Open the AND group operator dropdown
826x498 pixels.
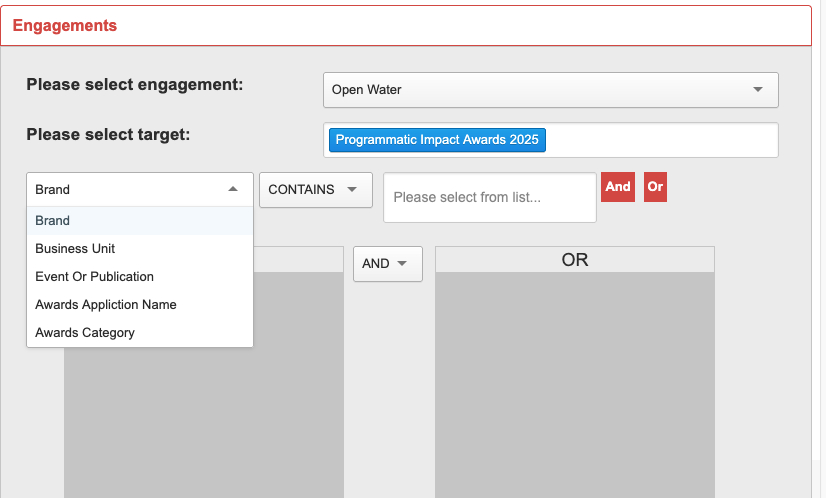tap(388, 263)
